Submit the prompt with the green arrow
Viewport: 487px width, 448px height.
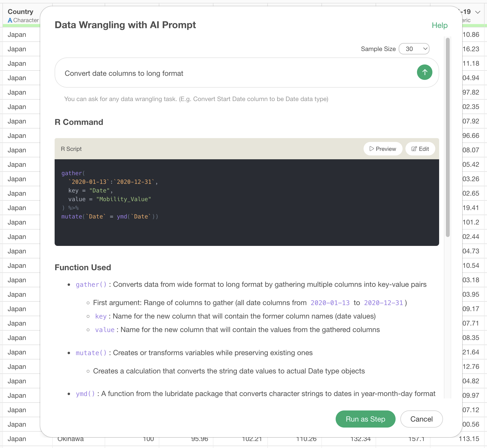tap(424, 72)
